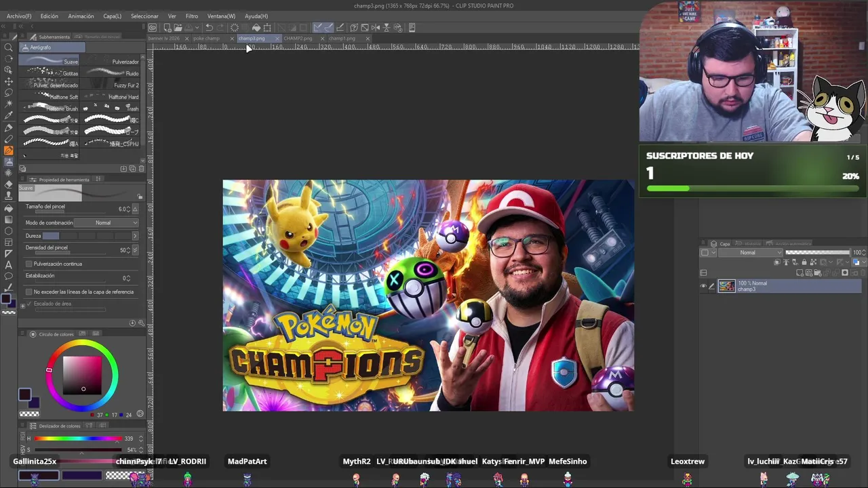
Task: Close the champ1.png tab
Action: 368,39
